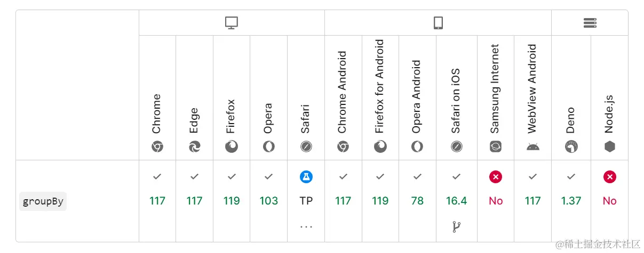644x253 pixels.
Task: Click the server platform icon
Action: click(590, 23)
